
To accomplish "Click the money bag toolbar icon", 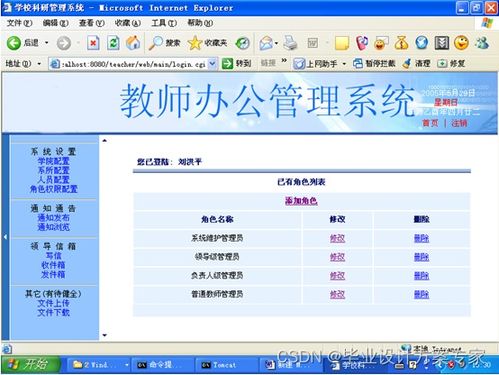I will tap(401, 43).
